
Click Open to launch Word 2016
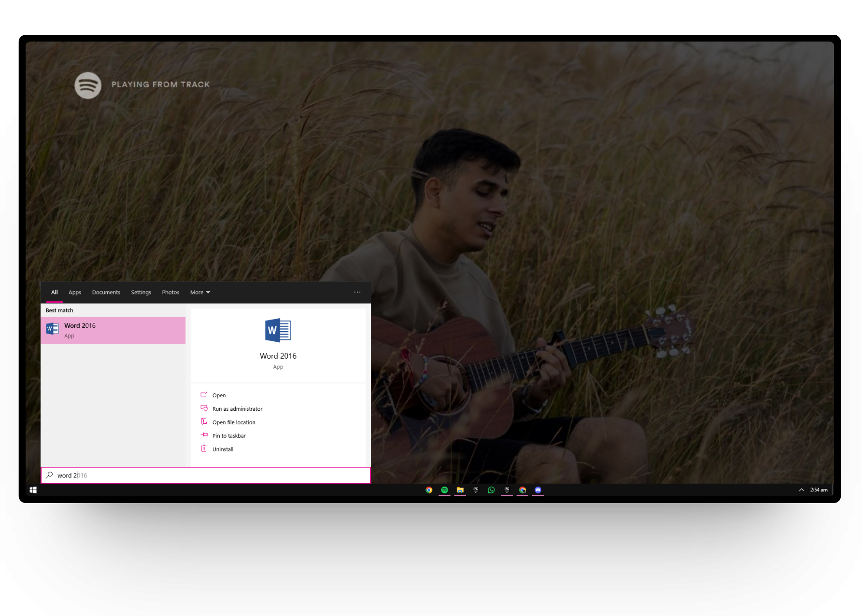point(219,395)
